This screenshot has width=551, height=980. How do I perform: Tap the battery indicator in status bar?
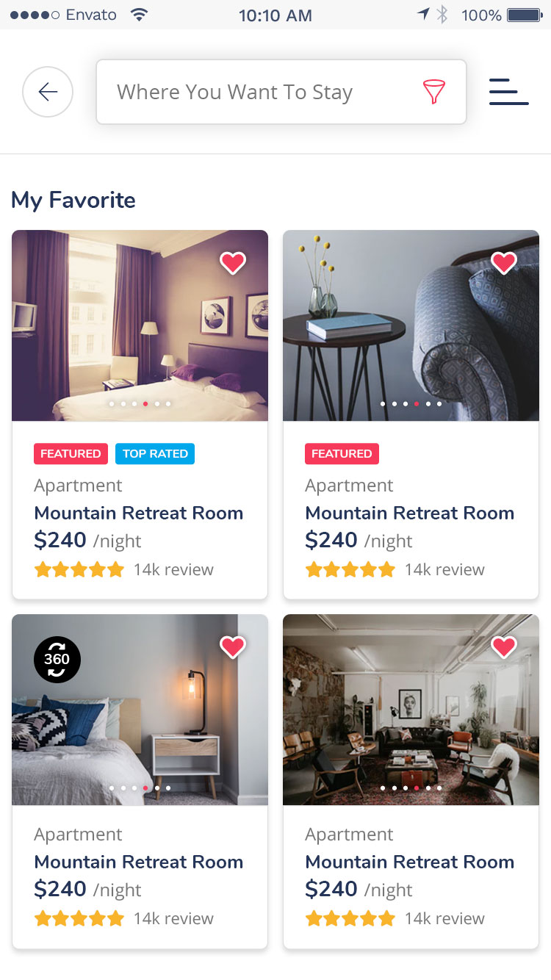(x=525, y=15)
